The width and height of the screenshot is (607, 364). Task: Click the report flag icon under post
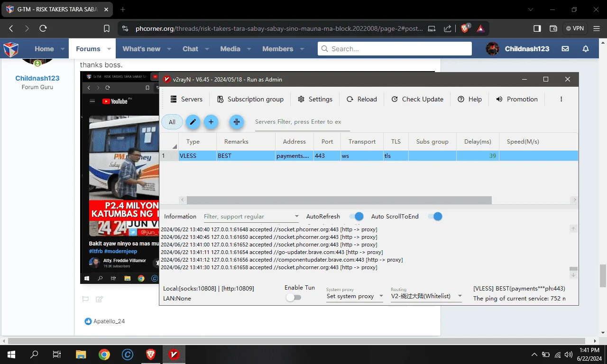pyautogui.click(x=85, y=299)
